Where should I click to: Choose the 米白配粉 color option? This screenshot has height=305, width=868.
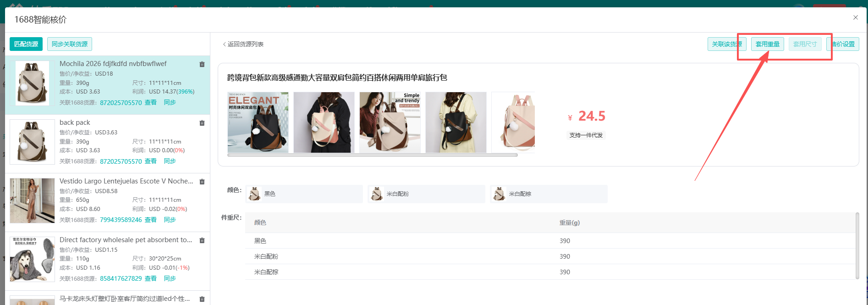coord(427,194)
